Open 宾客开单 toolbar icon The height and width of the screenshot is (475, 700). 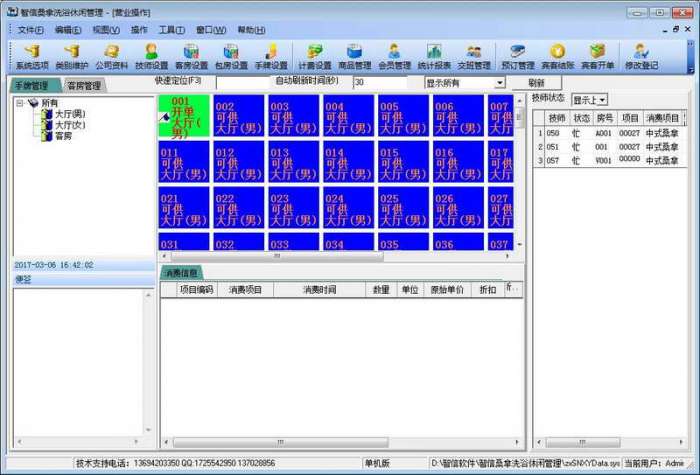coord(597,56)
